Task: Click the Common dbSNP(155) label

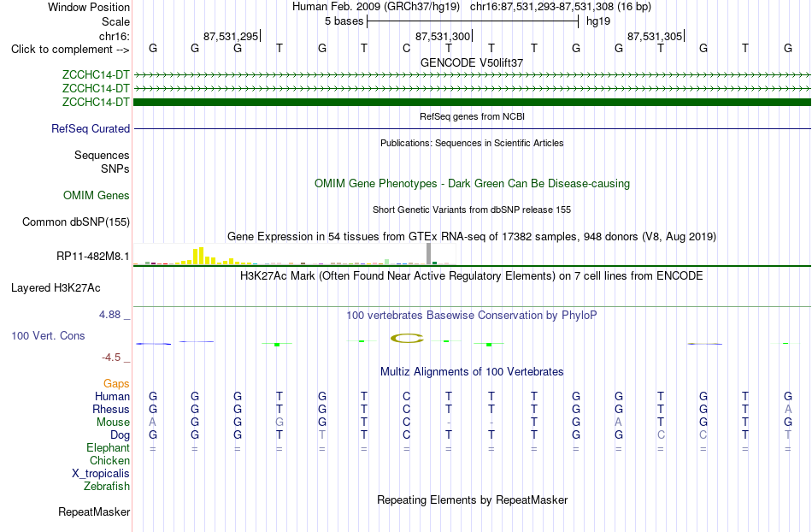Action: [76, 222]
